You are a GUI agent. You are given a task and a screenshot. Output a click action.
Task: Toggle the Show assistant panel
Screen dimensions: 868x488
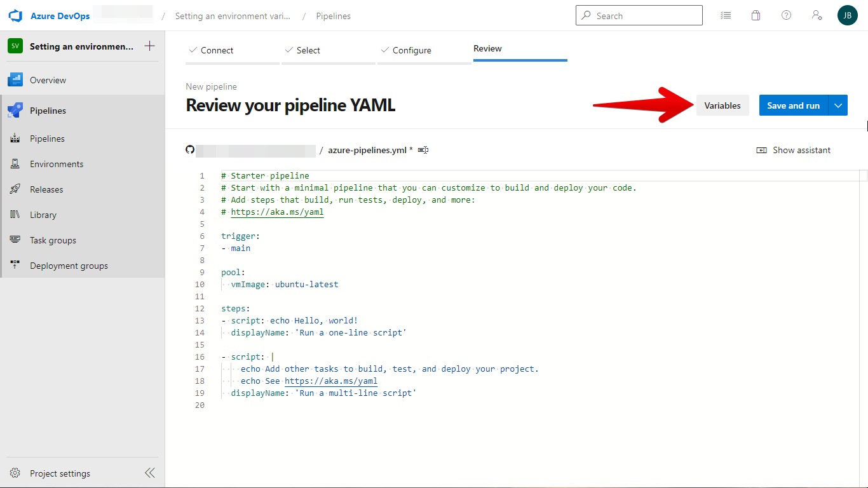[794, 150]
